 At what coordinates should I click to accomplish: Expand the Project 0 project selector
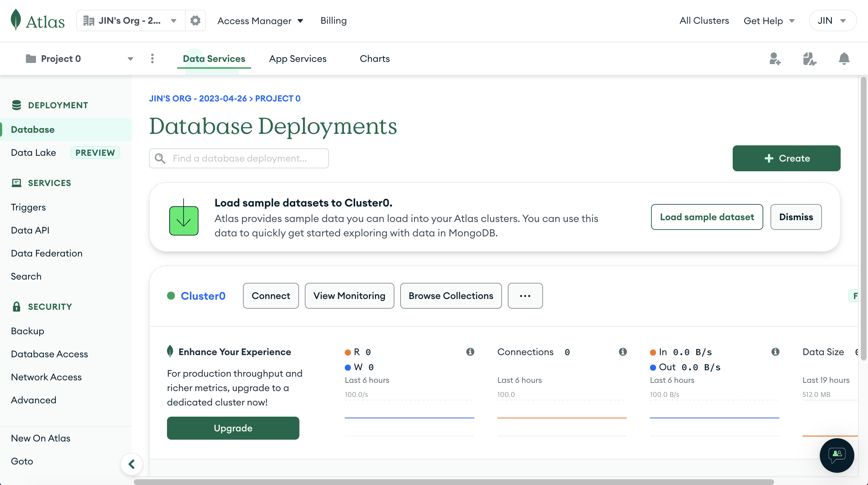pos(79,59)
